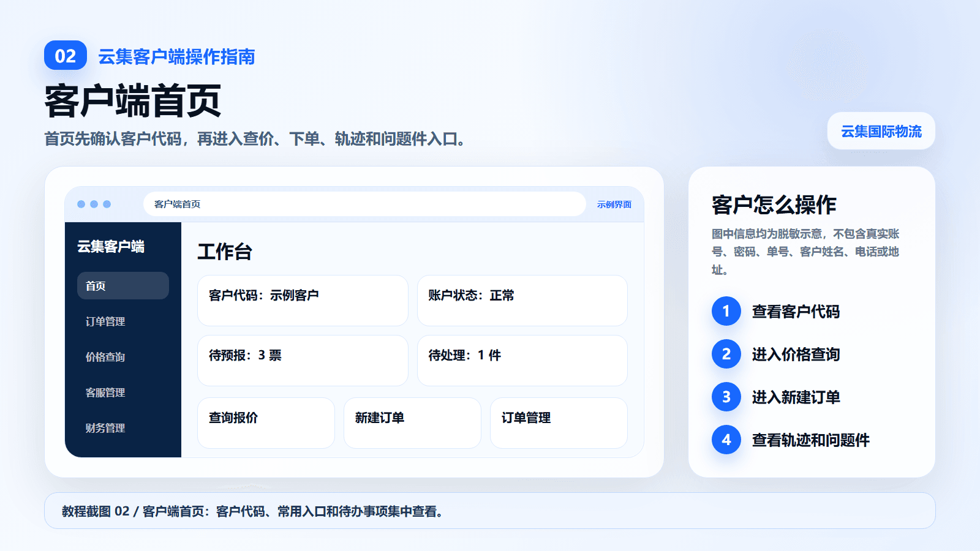Open the 待处理：1 件 card
This screenshot has width=980, height=551.
pyautogui.click(x=522, y=361)
